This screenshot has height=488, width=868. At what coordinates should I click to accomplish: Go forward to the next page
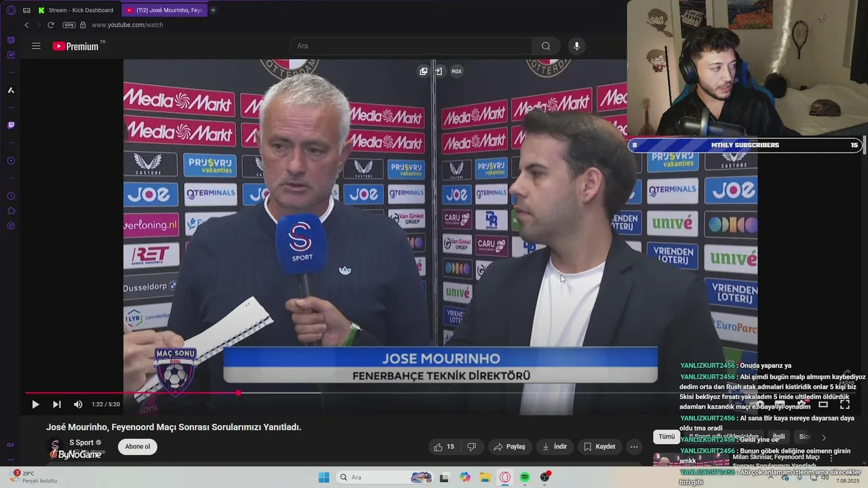click(39, 25)
